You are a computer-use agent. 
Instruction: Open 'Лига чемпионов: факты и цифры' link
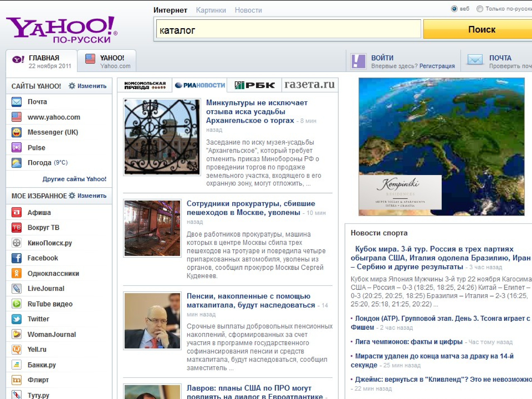[x=409, y=342]
